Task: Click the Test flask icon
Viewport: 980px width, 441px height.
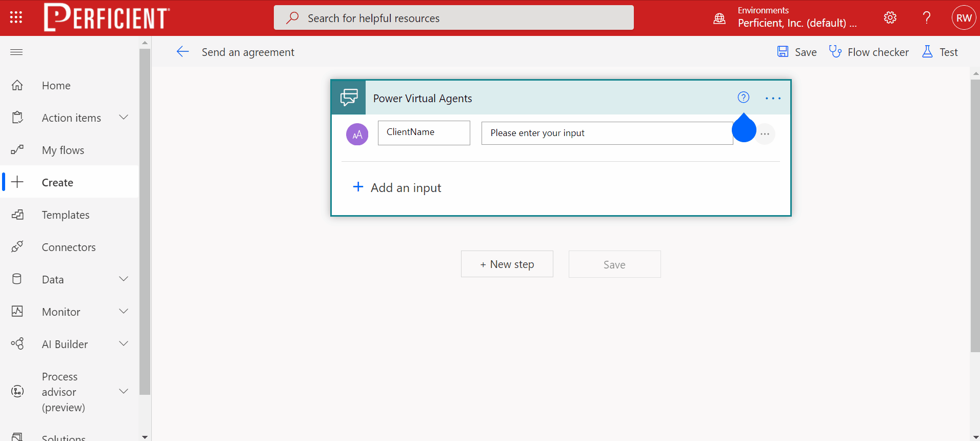Action: point(927,51)
